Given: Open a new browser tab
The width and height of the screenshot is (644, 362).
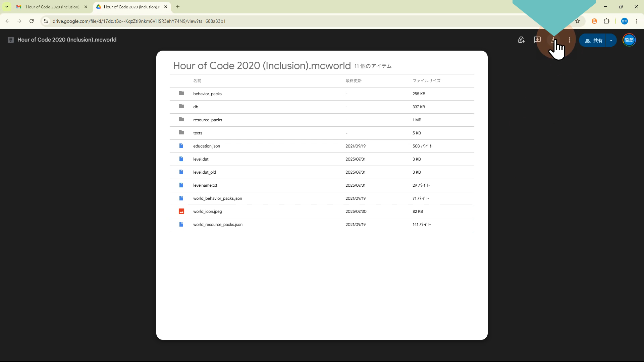Looking at the screenshot, I should (x=178, y=7).
